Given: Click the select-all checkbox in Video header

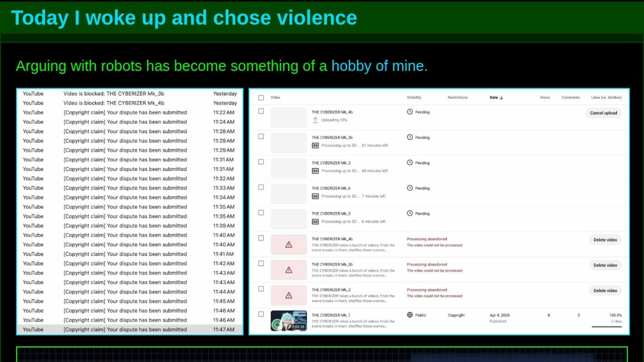Looking at the screenshot, I should click(x=261, y=98).
